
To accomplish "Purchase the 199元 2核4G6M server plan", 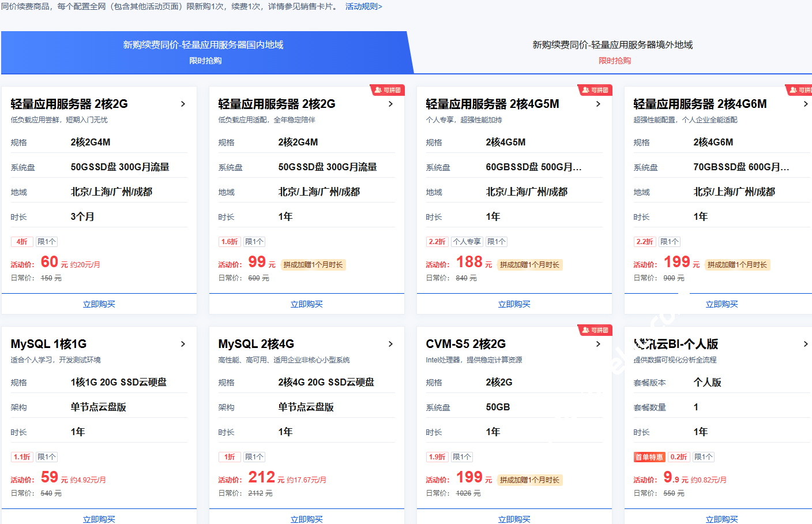I will pyautogui.click(x=722, y=304).
